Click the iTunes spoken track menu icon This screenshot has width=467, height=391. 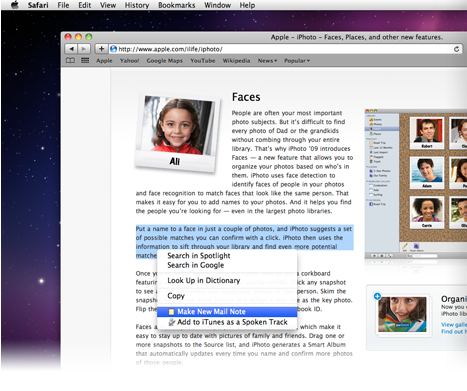click(171, 322)
